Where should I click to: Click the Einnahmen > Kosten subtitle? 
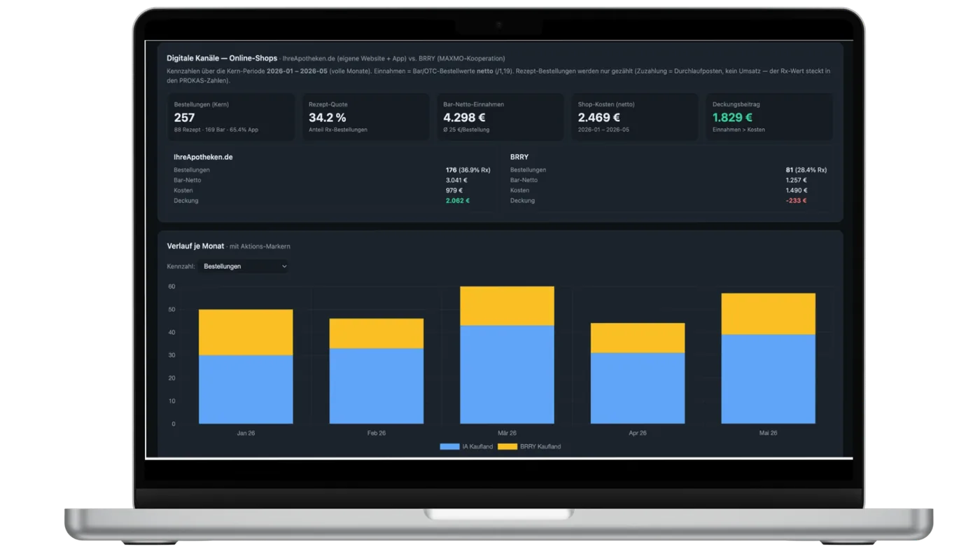738,130
